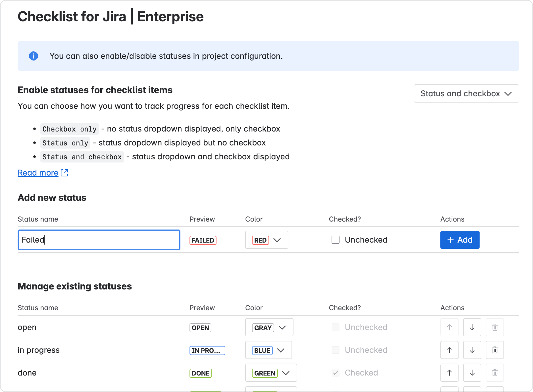
Task: Open the Read more link
Action: [38, 173]
